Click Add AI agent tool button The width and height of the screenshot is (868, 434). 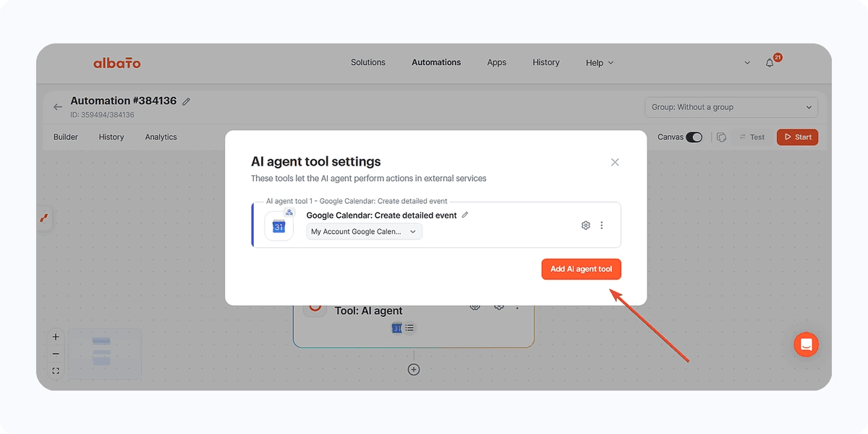click(582, 269)
